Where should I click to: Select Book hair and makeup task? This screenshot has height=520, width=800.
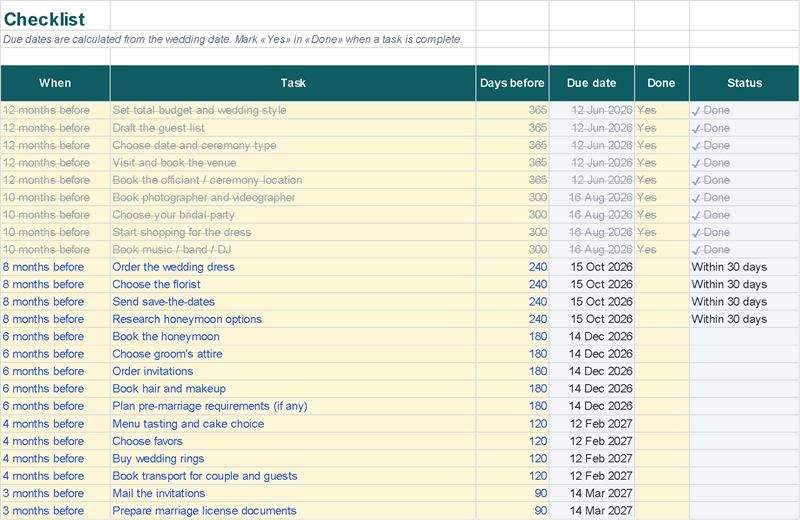[x=293, y=388]
